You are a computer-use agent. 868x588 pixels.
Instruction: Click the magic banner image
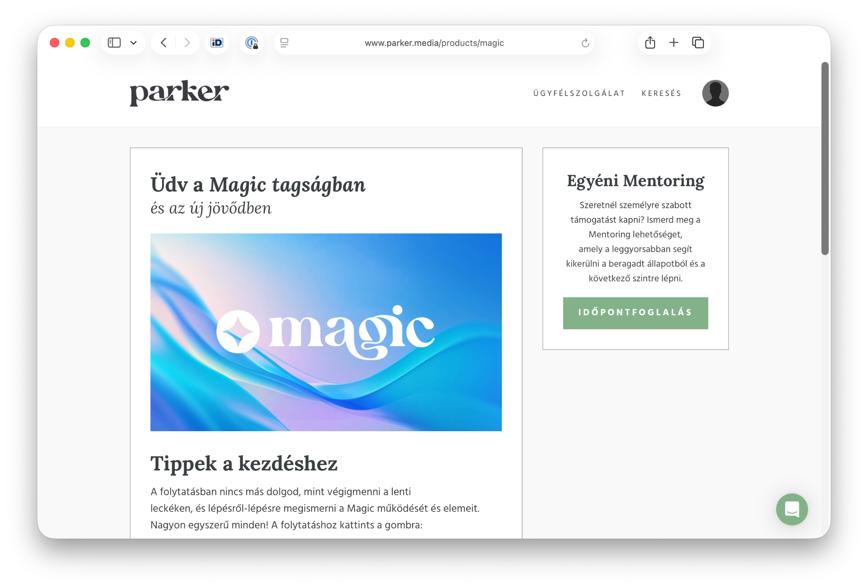coord(326,332)
